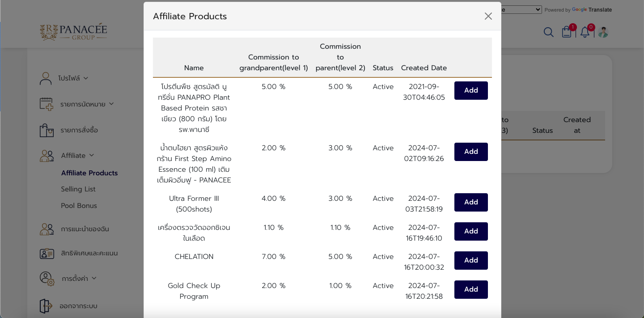
Task: Click the 7.00 % commission for CHELATION
Action: point(274,257)
